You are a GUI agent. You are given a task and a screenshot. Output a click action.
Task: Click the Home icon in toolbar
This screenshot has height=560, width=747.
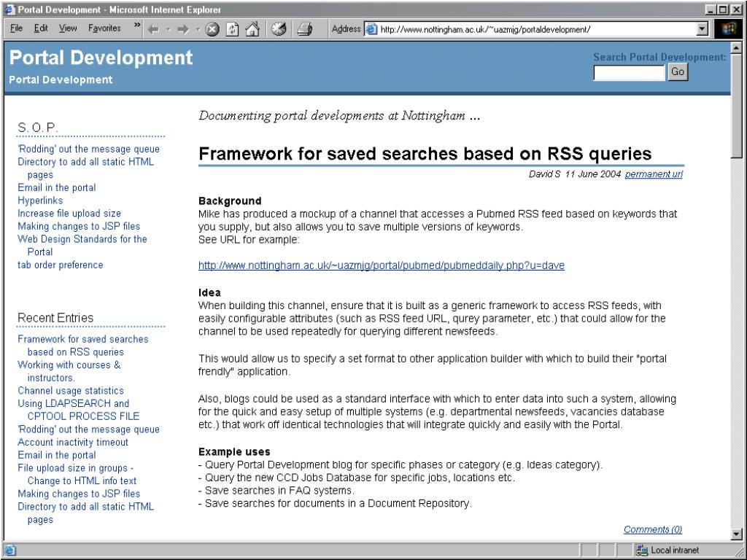(252, 29)
